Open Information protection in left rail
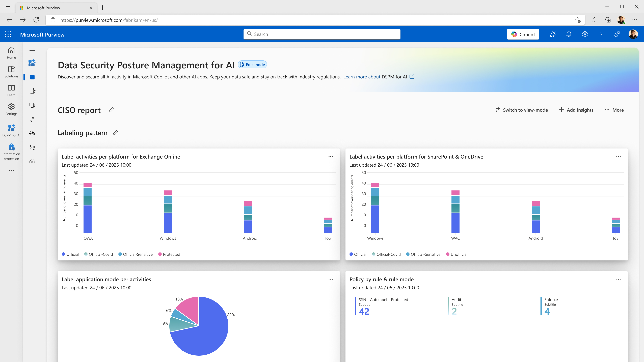Viewport: 644px width, 362px height. 11,152
